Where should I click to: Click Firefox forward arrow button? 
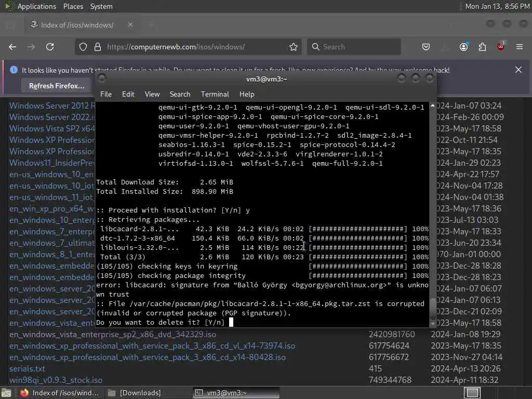(x=31, y=47)
